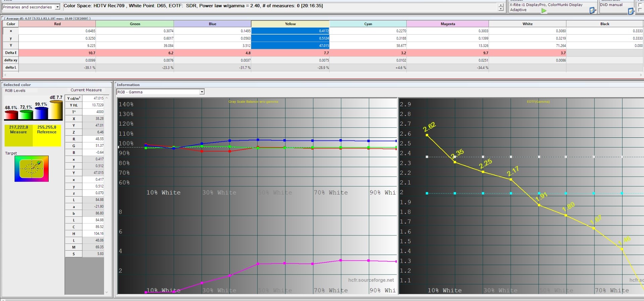Click the C value 89.52
The height and width of the screenshot is (301, 644).
coord(93,227)
